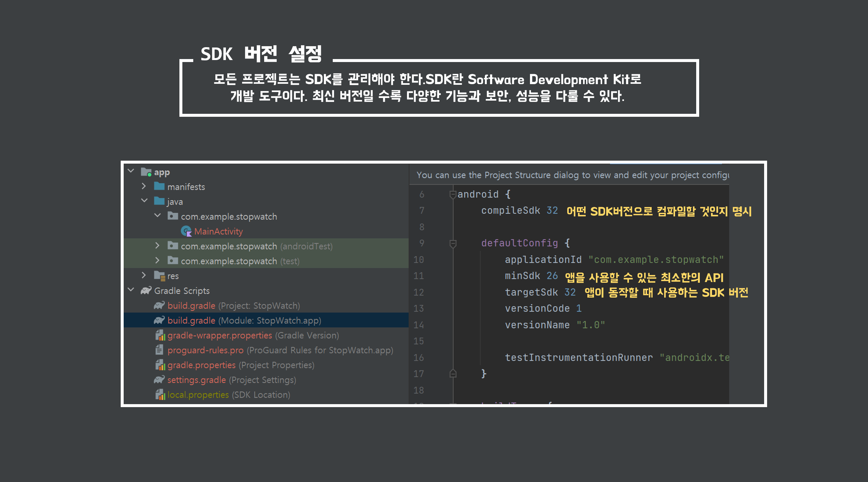868x482 pixels.
Task: Click the app module folder icon
Action: (146, 172)
